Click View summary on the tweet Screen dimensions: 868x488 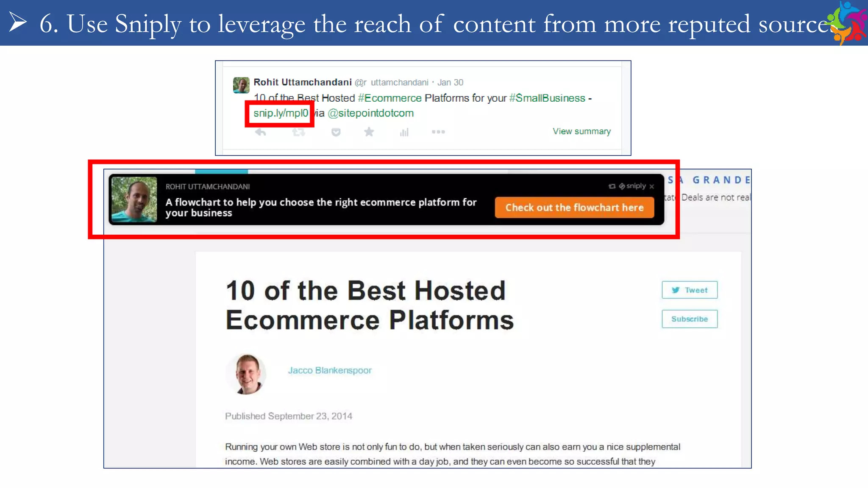coord(581,131)
